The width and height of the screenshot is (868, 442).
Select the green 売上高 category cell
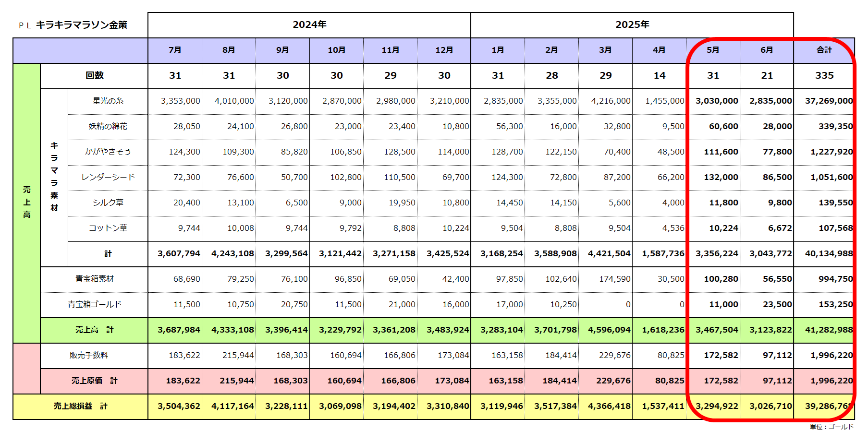[27, 203]
